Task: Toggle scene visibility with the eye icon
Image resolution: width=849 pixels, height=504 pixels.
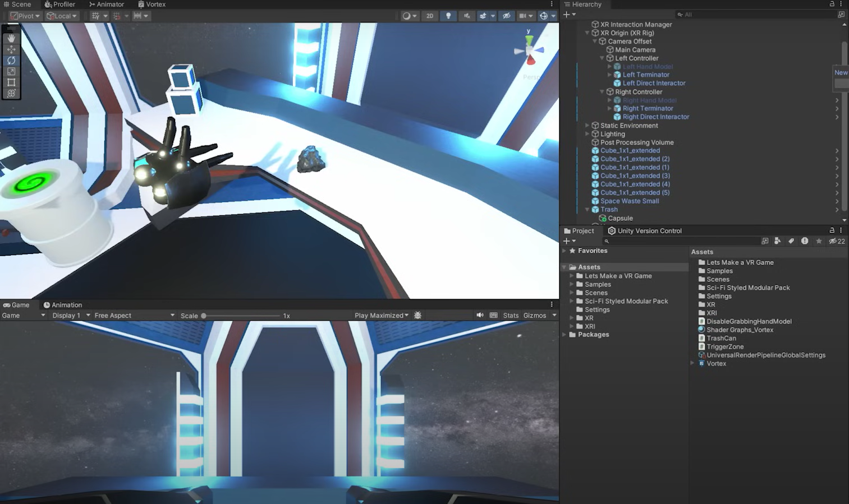Action: [506, 16]
